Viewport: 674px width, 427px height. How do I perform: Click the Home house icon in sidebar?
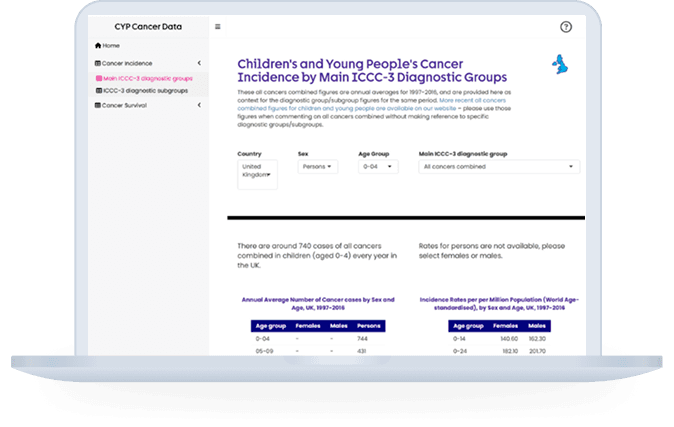click(x=98, y=45)
